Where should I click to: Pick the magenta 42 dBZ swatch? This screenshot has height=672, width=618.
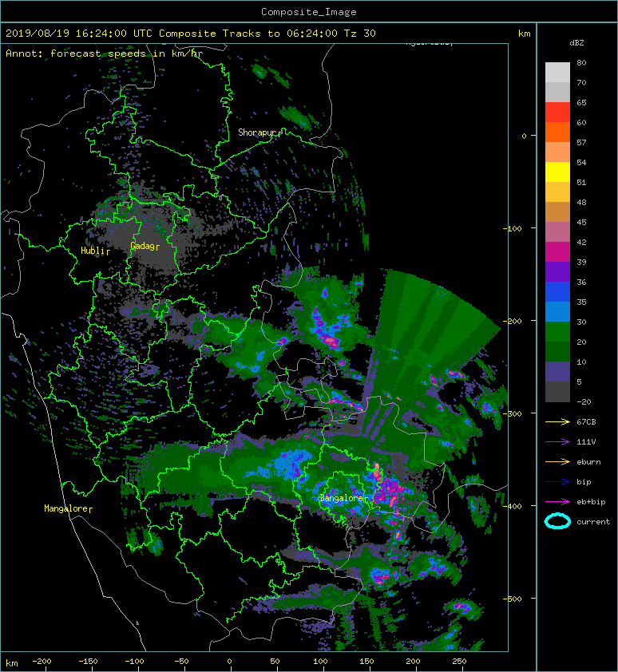tap(557, 251)
